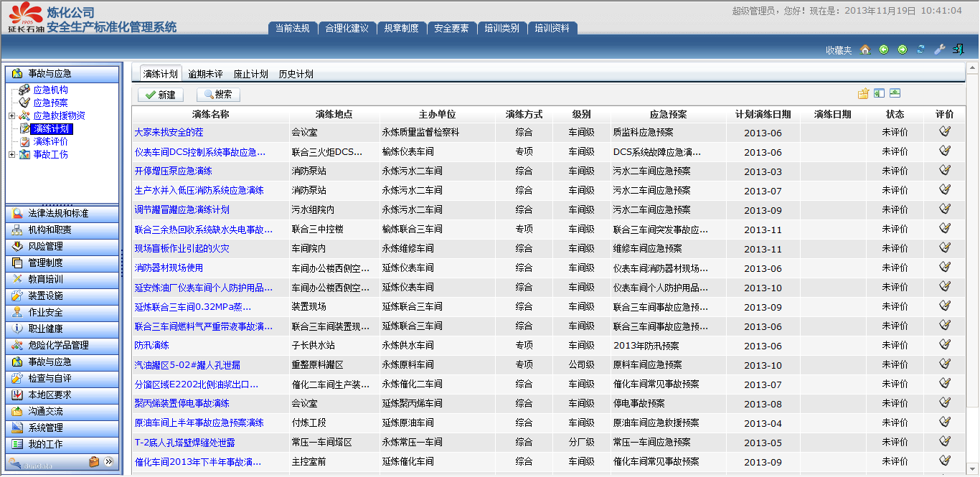Sort by the 演练名称 column header
Image resolution: width=980 pixels, height=477 pixels.
click(210, 114)
